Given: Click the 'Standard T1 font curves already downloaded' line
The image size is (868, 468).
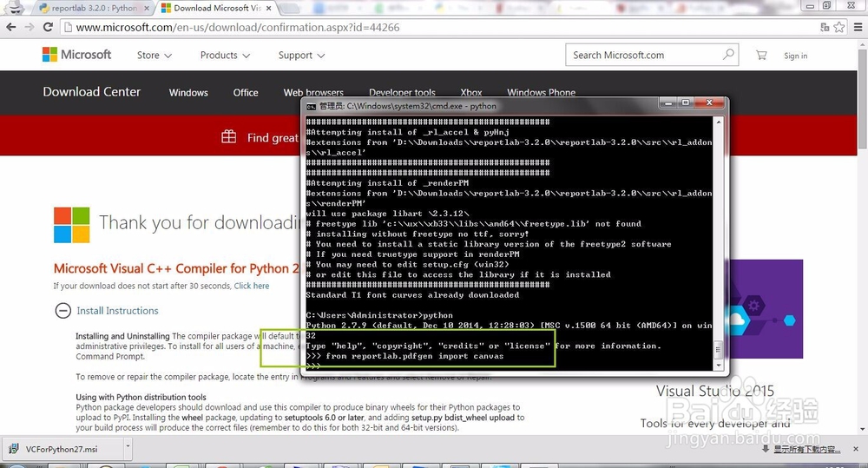Looking at the screenshot, I should 412,294.
